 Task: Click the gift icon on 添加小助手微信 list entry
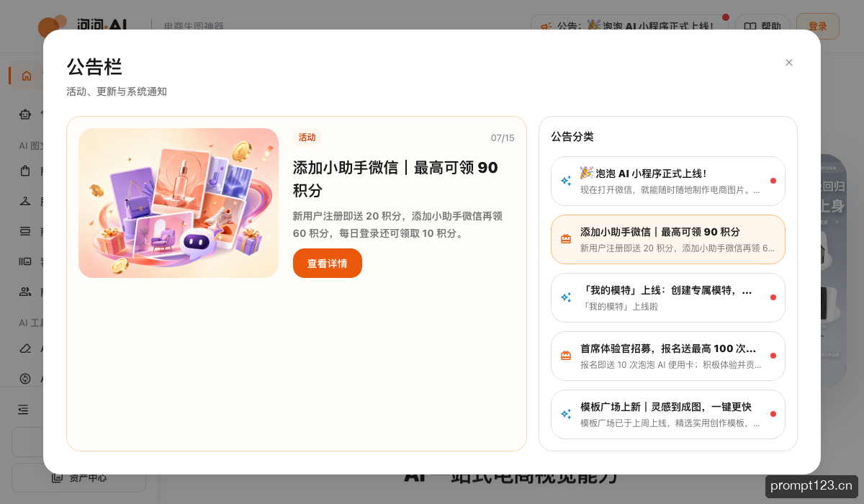point(566,239)
